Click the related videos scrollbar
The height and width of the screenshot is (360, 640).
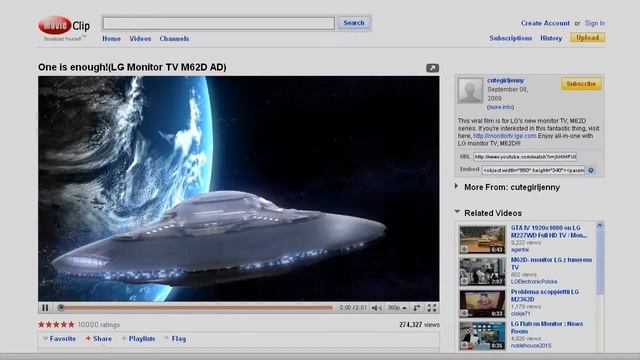600,261
